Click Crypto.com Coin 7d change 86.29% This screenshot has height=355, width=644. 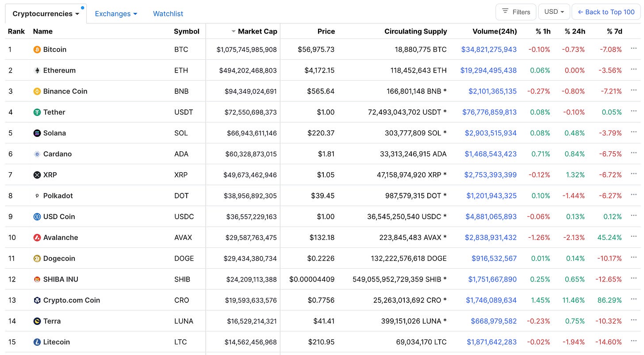tap(609, 300)
